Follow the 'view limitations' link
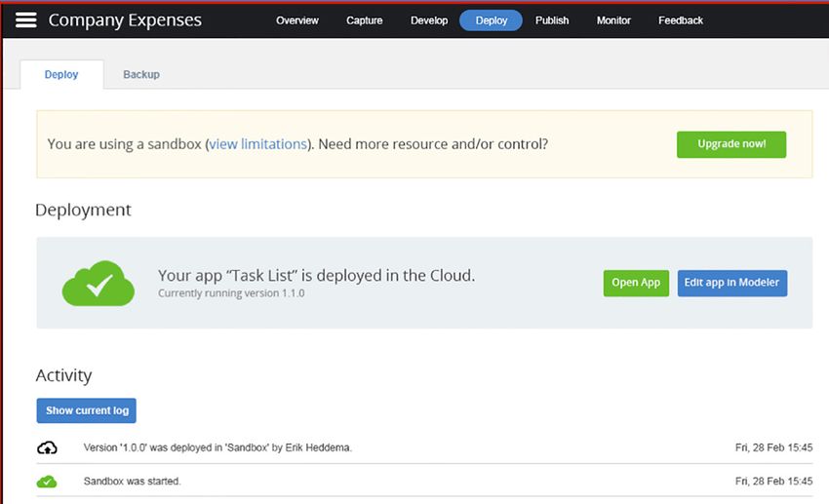 (x=257, y=144)
